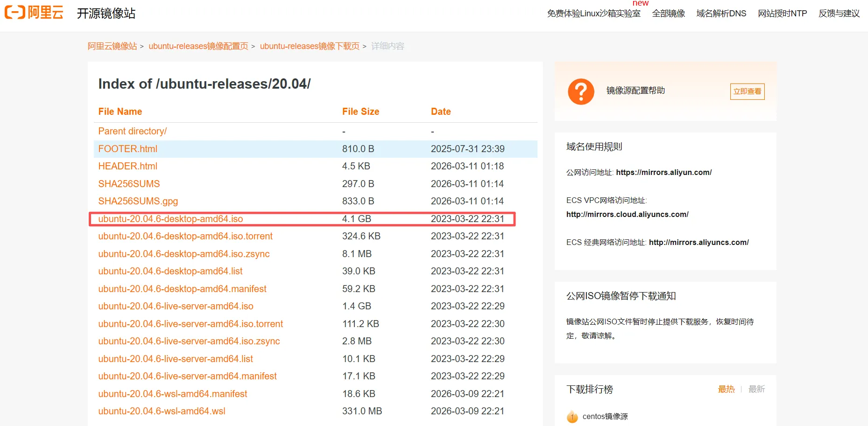
Task: Download ubuntu-20.04.6-desktop-amd64.iso.torrent
Action: point(185,236)
